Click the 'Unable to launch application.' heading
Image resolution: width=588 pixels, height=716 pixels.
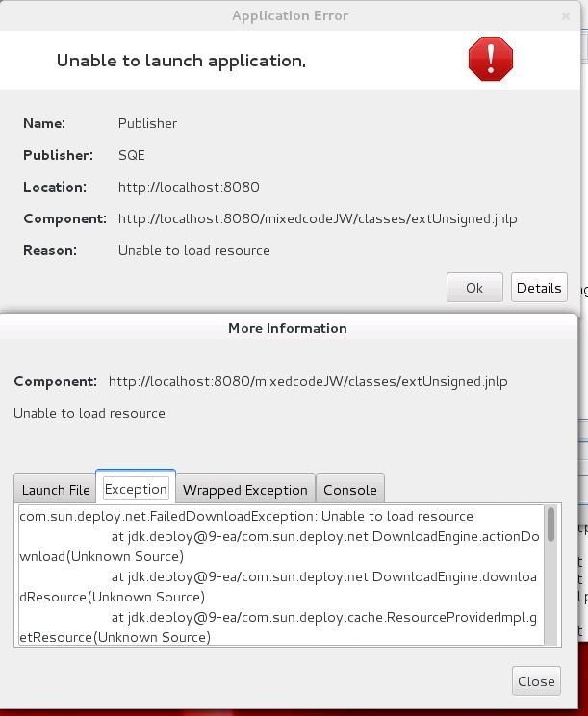(181, 60)
